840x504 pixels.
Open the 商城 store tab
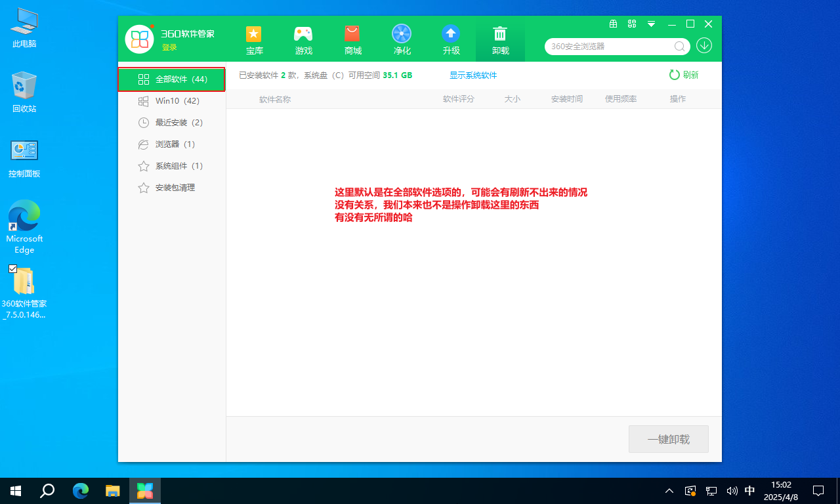[x=352, y=40]
